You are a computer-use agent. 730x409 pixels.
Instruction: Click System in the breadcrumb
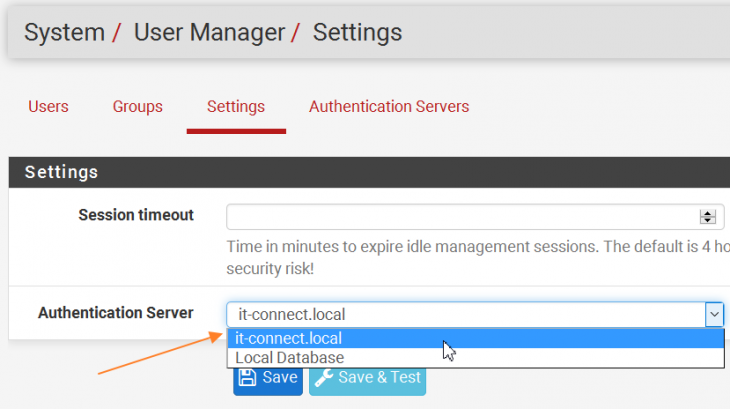coord(64,33)
